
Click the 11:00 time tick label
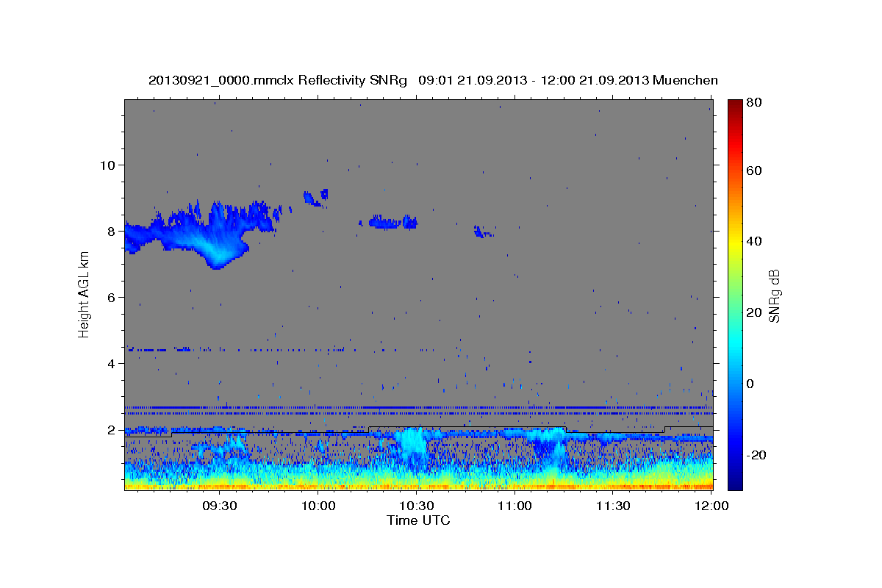click(515, 506)
